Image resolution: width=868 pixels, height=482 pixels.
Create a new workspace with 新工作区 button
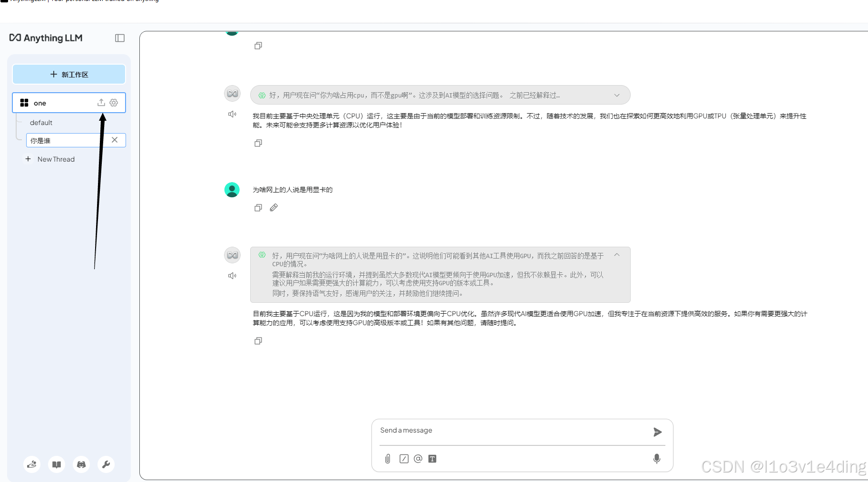click(69, 74)
